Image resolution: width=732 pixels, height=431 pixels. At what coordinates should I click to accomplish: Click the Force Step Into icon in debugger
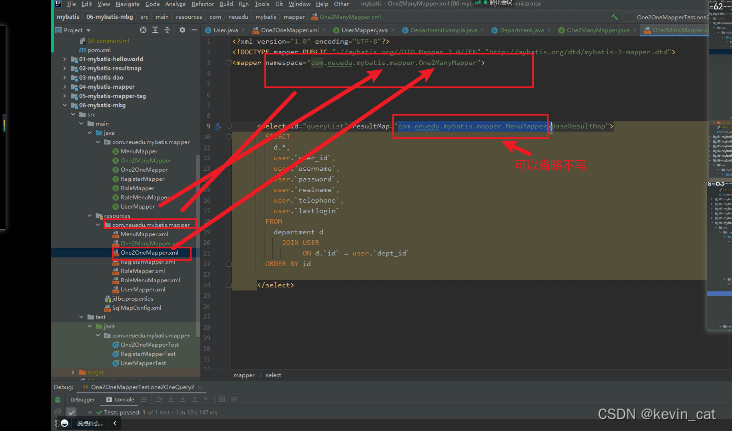pos(183,399)
